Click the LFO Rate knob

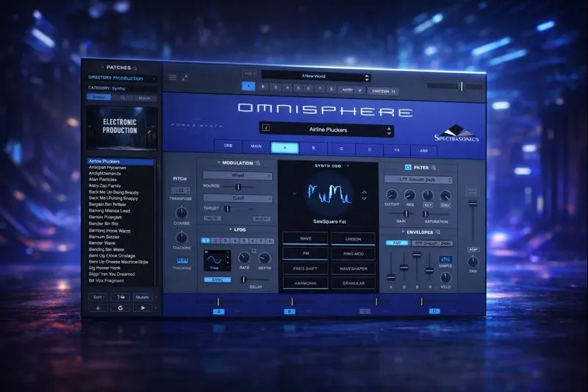point(244,257)
